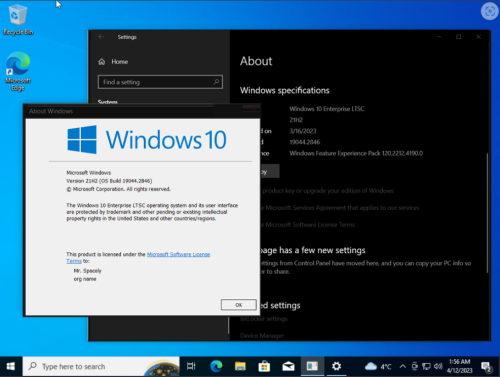Select the winver app on the taskbar

point(312,366)
